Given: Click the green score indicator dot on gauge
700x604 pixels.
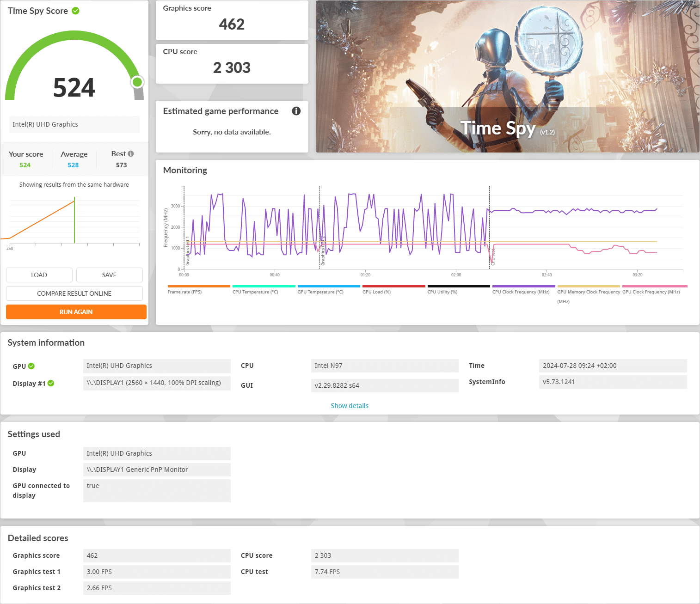Looking at the screenshot, I should tap(137, 82).
